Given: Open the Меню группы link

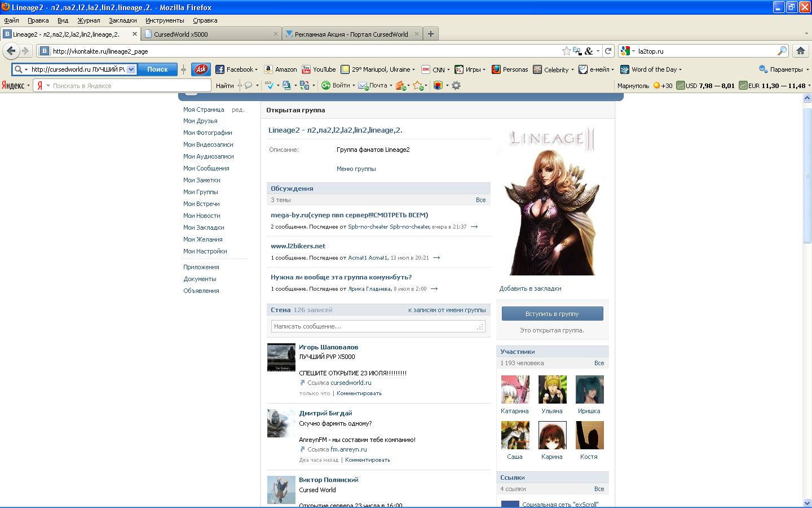Looking at the screenshot, I should pos(356,169).
